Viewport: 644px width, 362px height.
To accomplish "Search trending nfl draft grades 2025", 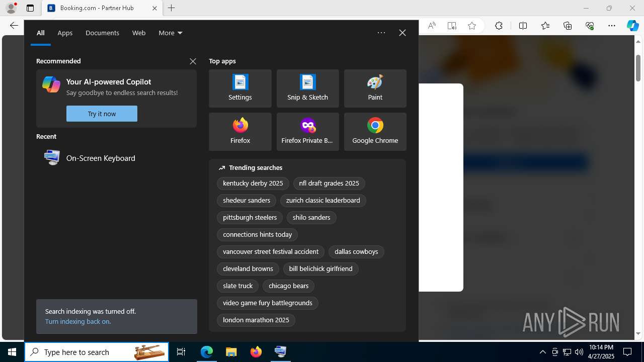I will click(329, 184).
